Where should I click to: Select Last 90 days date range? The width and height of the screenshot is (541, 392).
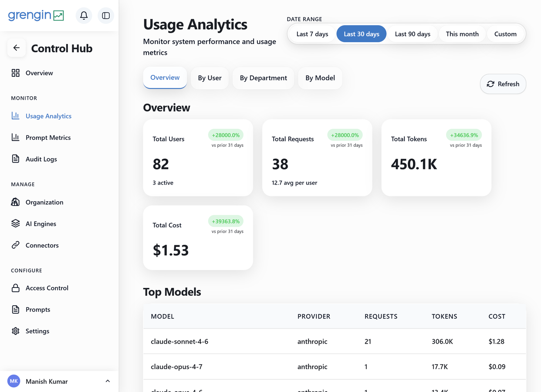point(413,34)
